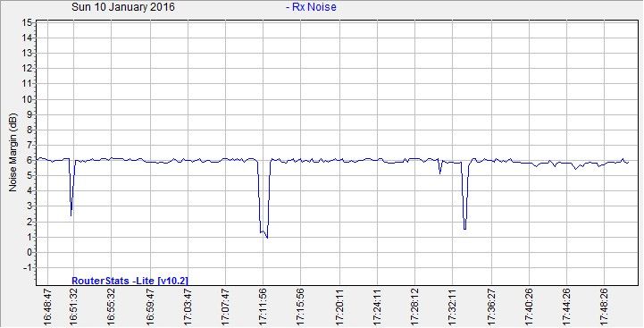Click the bottom of the 16:51:32 noise spike
The width and height of the screenshot is (644, 328).
pyautogui.click(x=71, y=215)
